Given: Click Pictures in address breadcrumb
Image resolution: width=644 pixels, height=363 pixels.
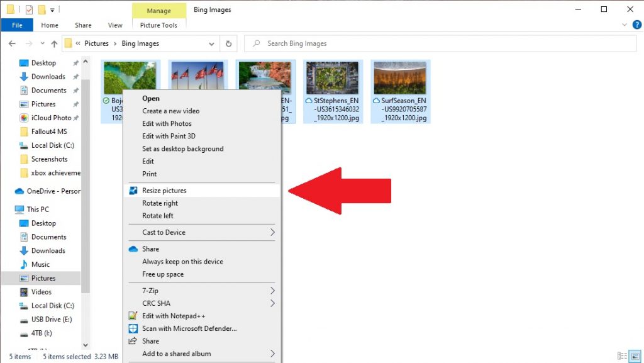Looking at the screenshot, I should coord(96,43).
